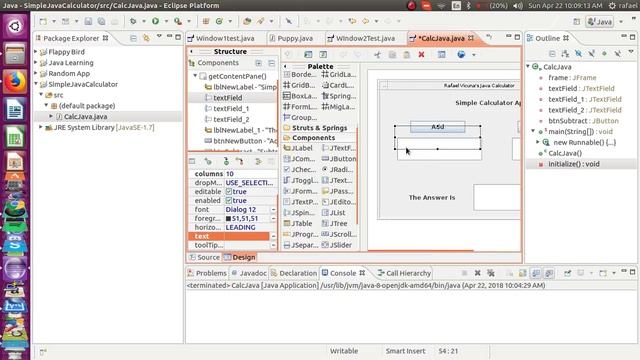640x360 pixels.
Task: Click the text property value field
Action: pyautogui.click(x=247, y=236)
